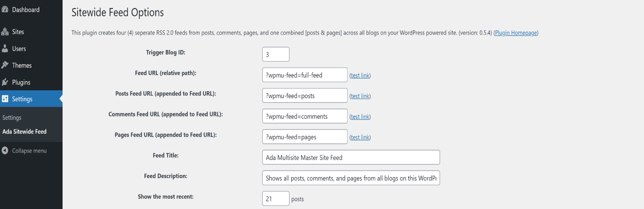Test link for Posts Feed URL
644x209 pixels.
pos(360,96)
